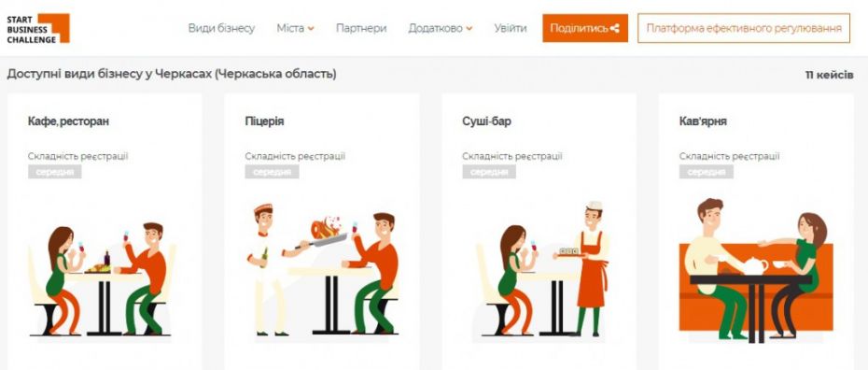Open the Види бізнесу menu item
This screenshot has width=868, height=370.
click(x=221, y=28)
